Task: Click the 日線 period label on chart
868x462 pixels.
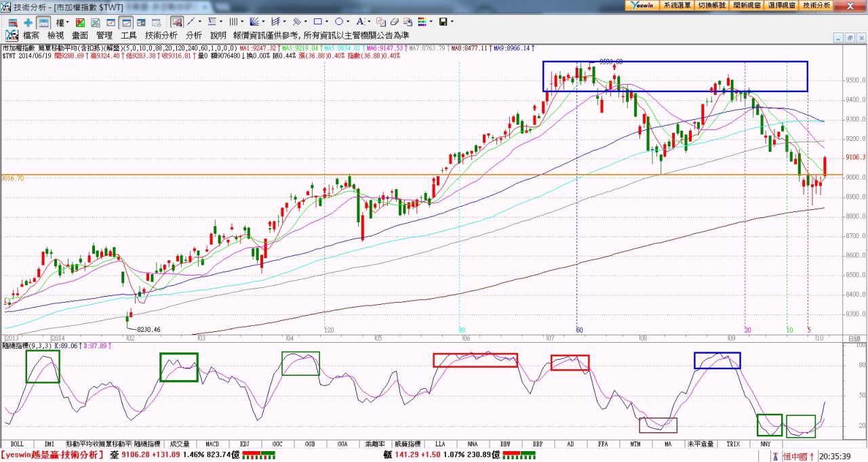Action: [x=854, y=337]
